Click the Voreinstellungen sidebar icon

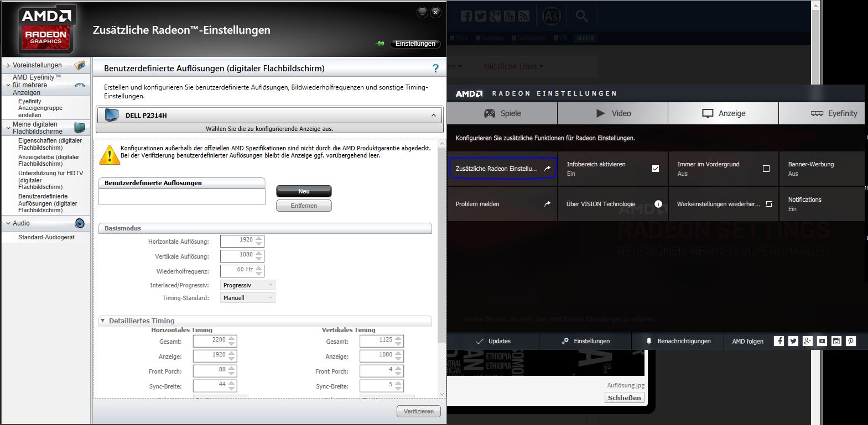80,65
